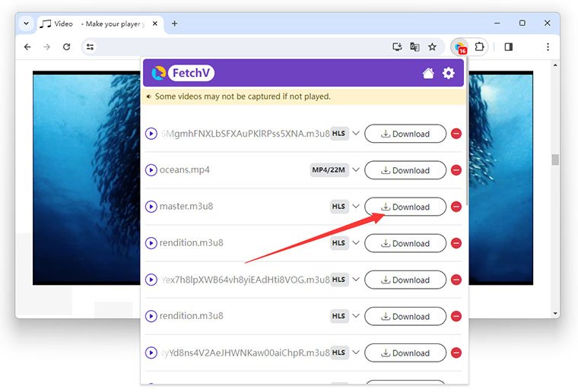Click the FetchV home icon
This screenshot has width=578, height=392.
coord(428,73)
